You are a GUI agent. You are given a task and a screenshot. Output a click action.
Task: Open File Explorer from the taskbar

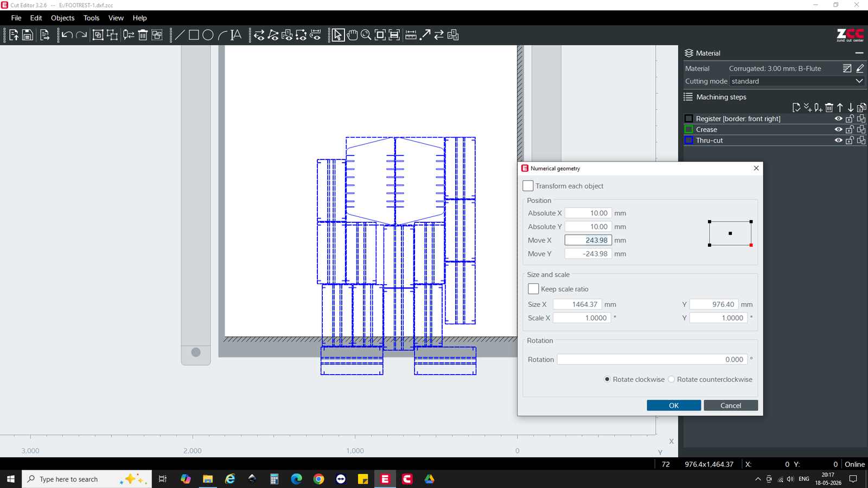(x=208, y=479)
